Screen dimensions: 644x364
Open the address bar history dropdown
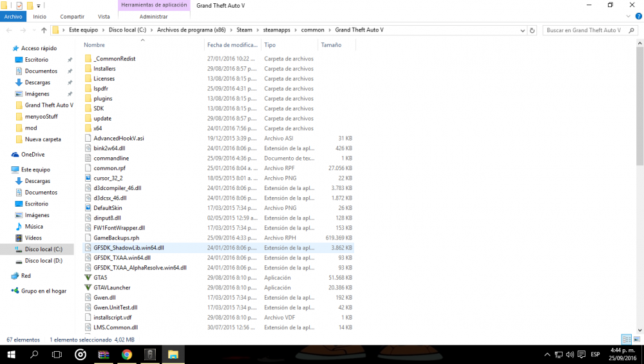522,30
